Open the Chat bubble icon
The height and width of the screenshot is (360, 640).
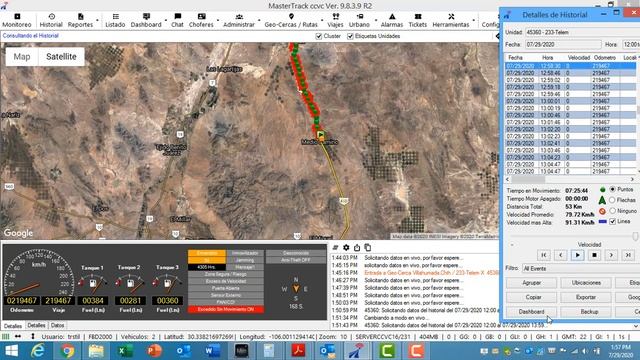pyautogui.click(x=178, y=16)
